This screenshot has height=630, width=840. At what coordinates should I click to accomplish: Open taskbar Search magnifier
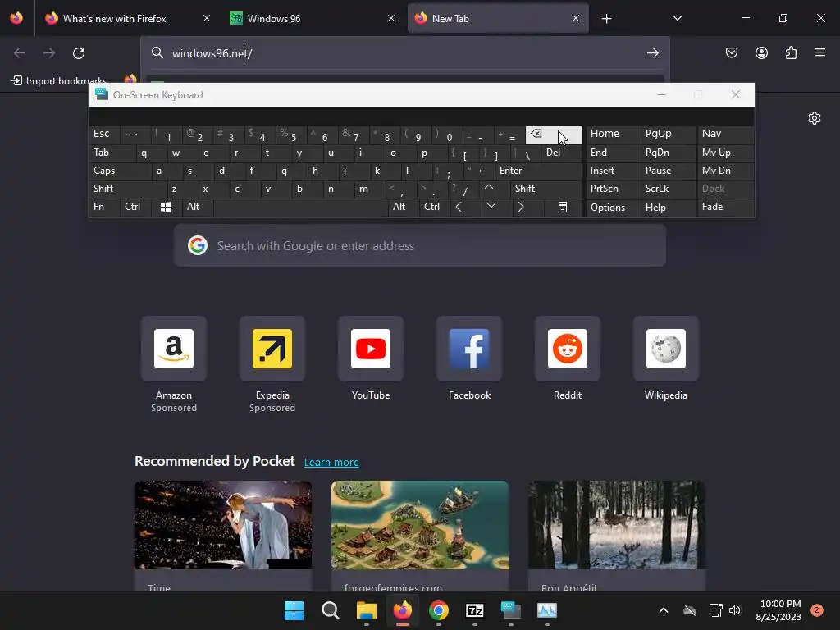click(330, 610)
